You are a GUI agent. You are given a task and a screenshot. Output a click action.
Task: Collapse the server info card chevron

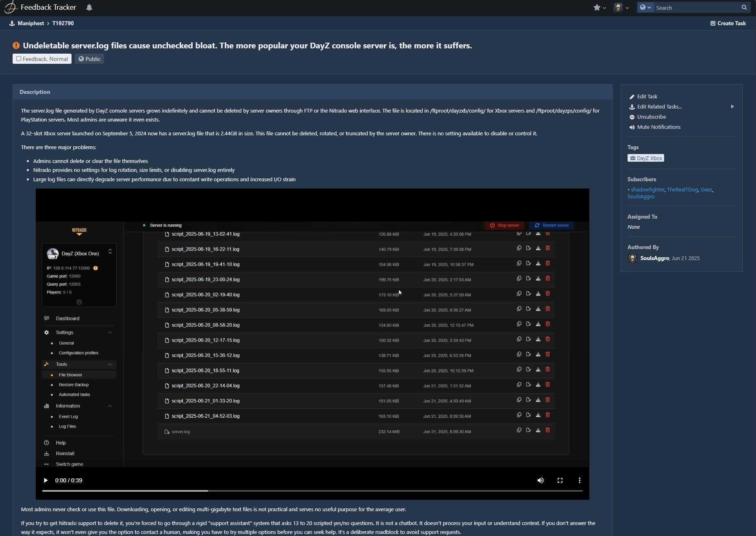pos(79,302)
